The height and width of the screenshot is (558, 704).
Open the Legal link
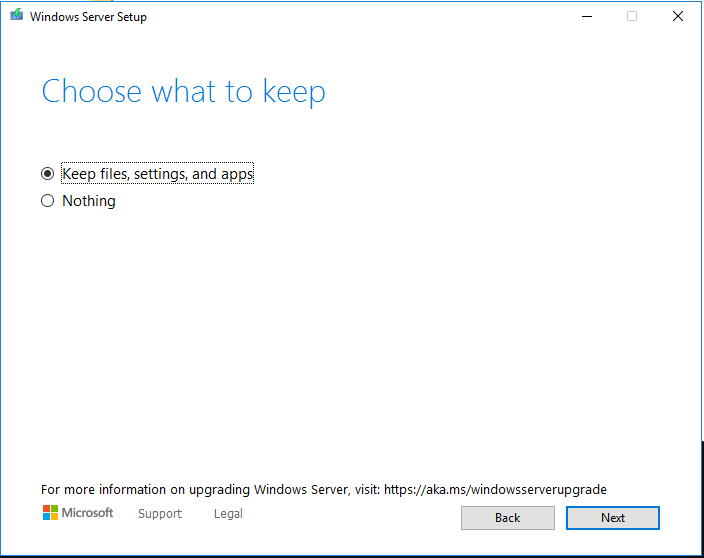(x=228, y=514)
